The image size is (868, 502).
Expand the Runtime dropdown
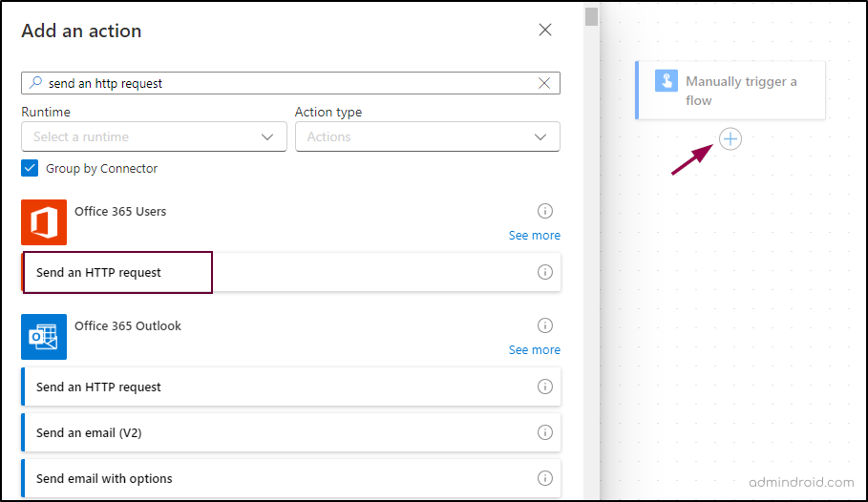[154, 136]
